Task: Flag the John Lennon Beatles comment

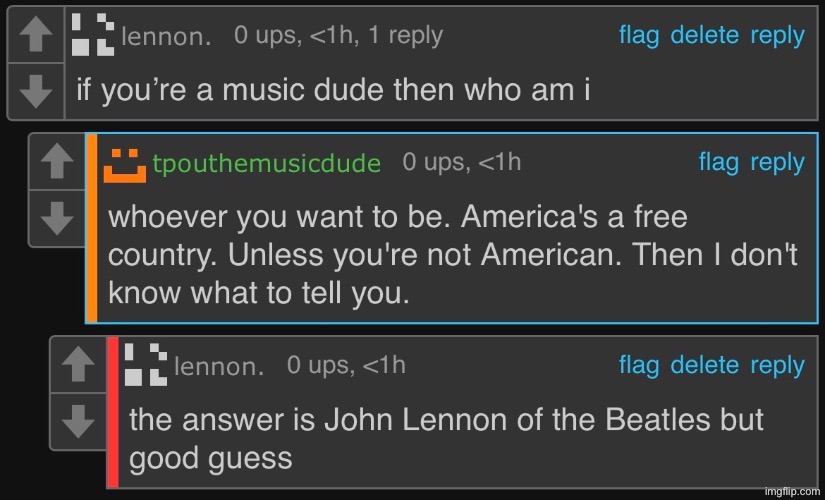Action: coord(639,365)
